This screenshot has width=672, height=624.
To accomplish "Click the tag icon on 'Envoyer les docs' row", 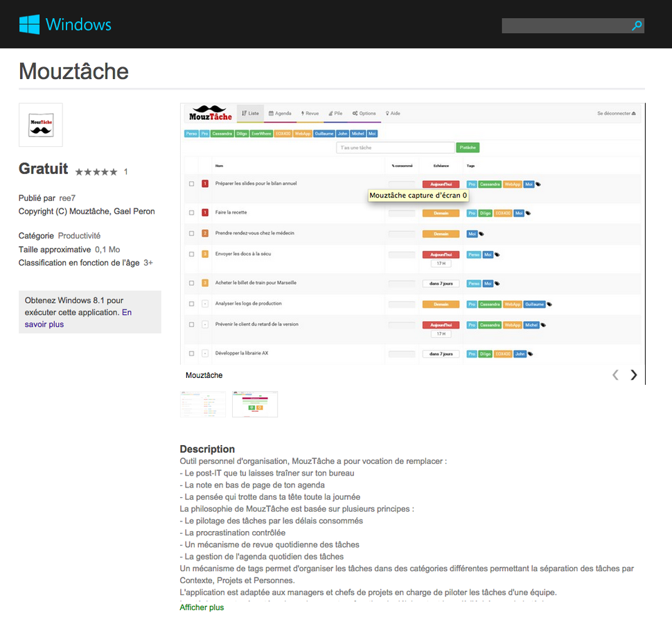I will point(497,254).
